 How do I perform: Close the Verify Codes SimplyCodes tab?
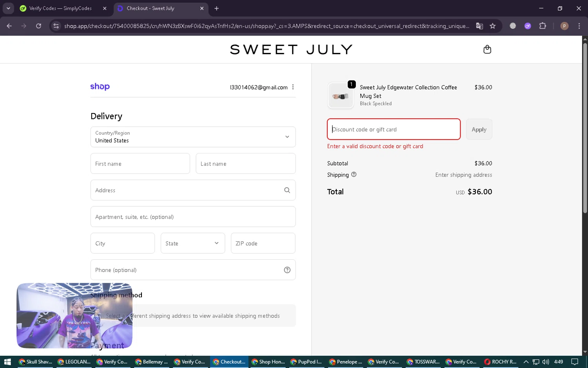(x=105, y=8)
